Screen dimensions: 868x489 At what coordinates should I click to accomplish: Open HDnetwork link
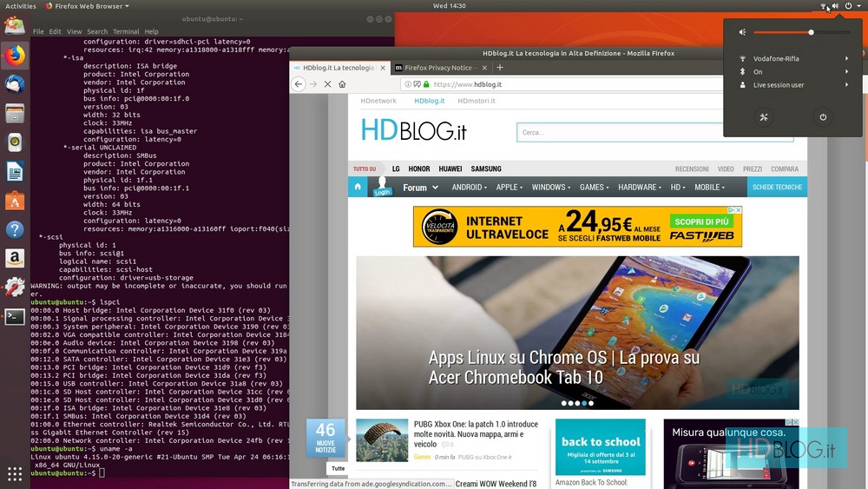click(x=378, y=101)
